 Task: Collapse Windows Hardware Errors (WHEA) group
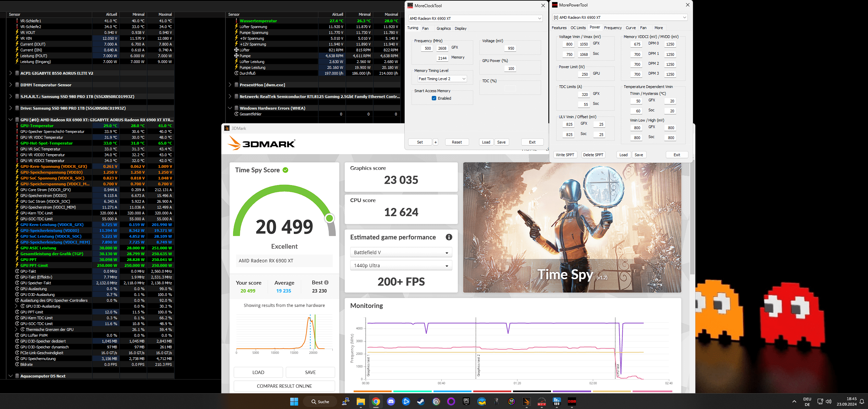(x=230, y=108)
